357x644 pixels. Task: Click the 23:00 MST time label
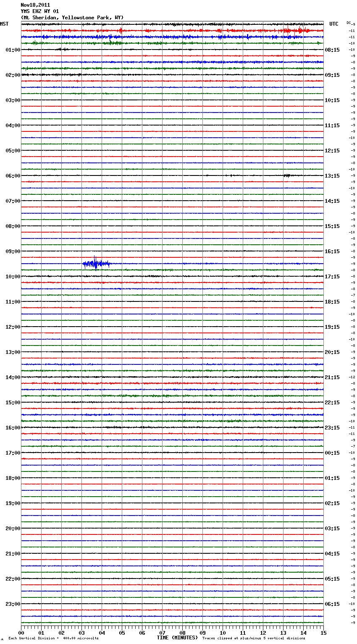pos(13,604)
